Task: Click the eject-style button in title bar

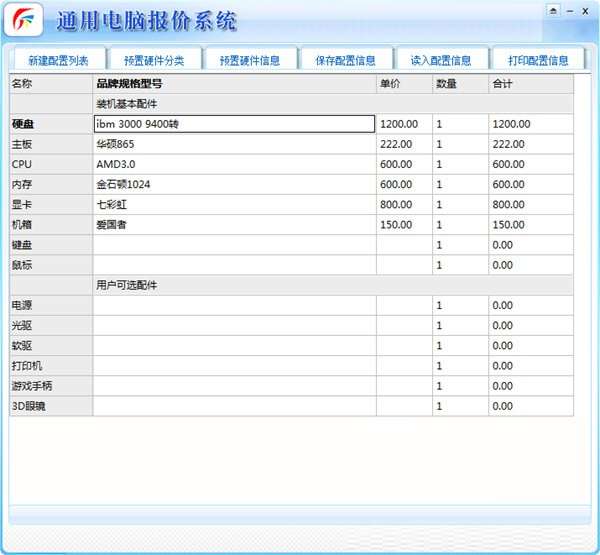Action: 552,9
